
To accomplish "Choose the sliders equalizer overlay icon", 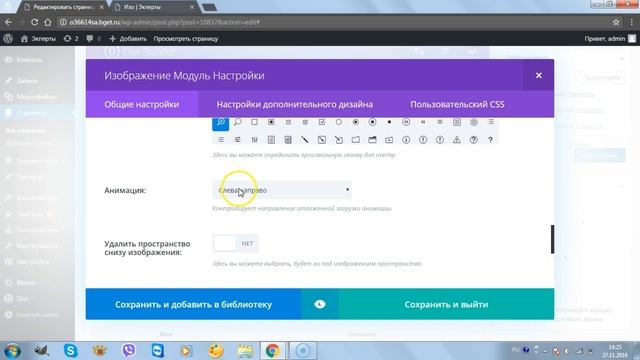I will [x=254, y=140].
